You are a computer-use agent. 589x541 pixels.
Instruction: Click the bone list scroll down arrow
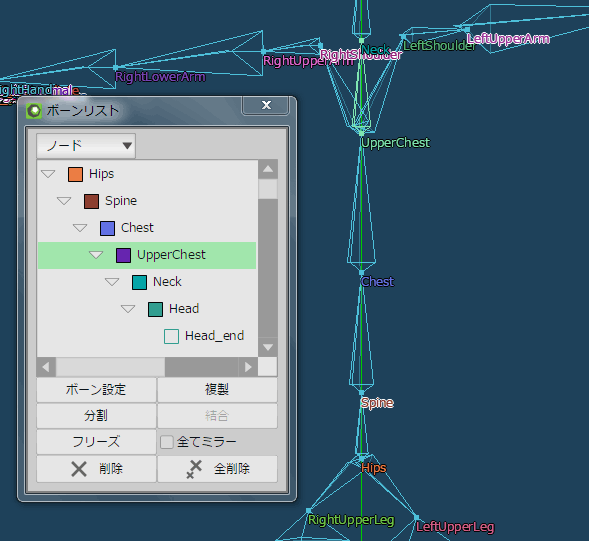268,347
